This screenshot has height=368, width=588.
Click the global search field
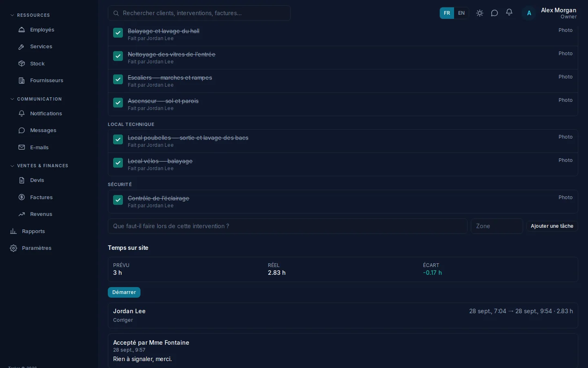point(199,13)
